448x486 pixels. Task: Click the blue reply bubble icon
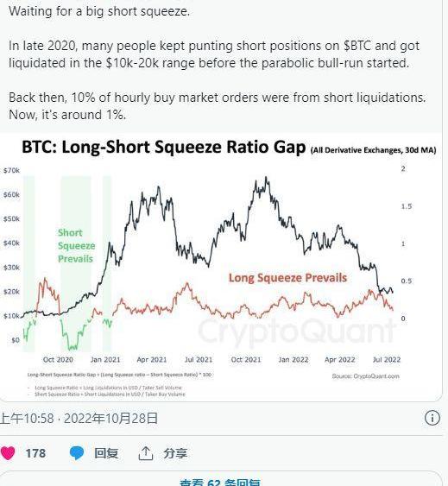77,453
